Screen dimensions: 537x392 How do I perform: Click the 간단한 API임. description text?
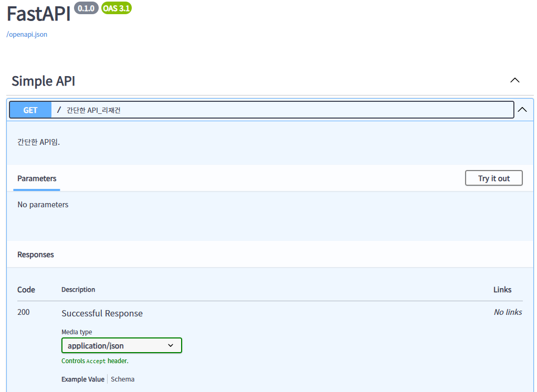38,142
